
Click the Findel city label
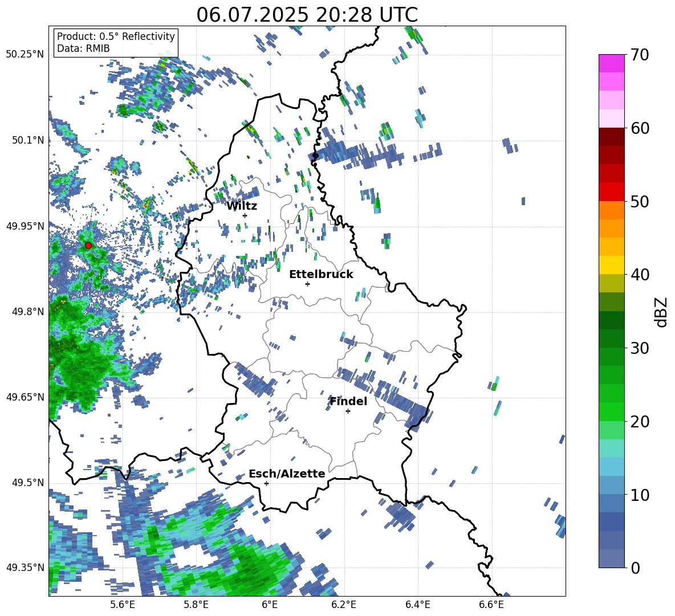(348, 401)
